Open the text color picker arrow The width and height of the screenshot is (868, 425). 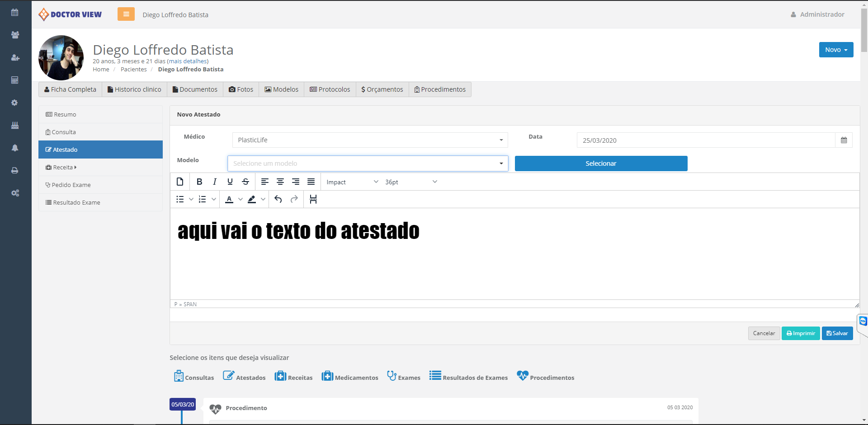241,199
